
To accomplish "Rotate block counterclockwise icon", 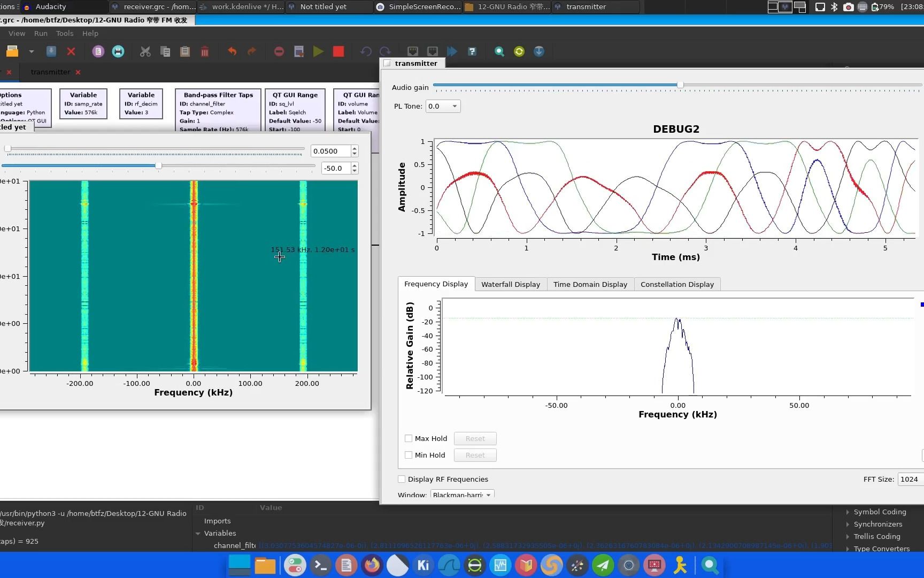I will [366, 51].
